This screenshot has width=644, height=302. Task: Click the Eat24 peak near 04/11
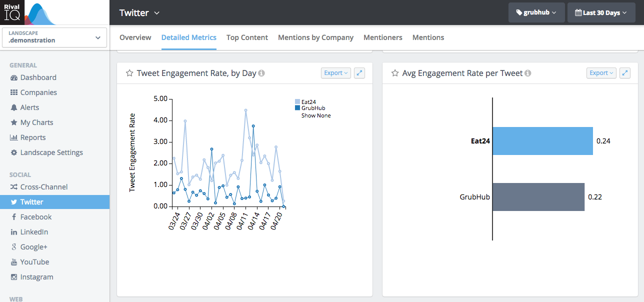tap(245, 110)
